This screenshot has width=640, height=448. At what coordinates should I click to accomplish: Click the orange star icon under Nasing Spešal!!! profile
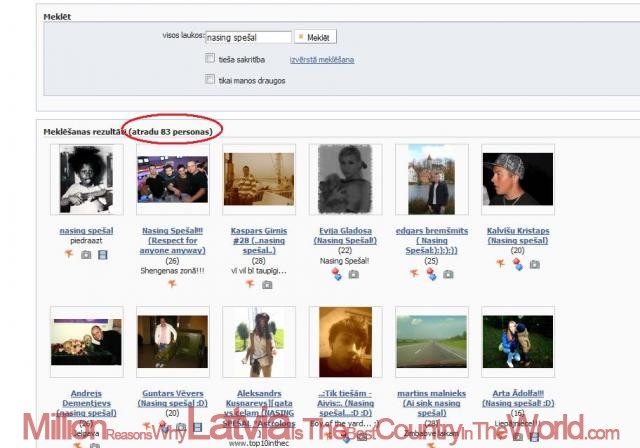(172, 284)
